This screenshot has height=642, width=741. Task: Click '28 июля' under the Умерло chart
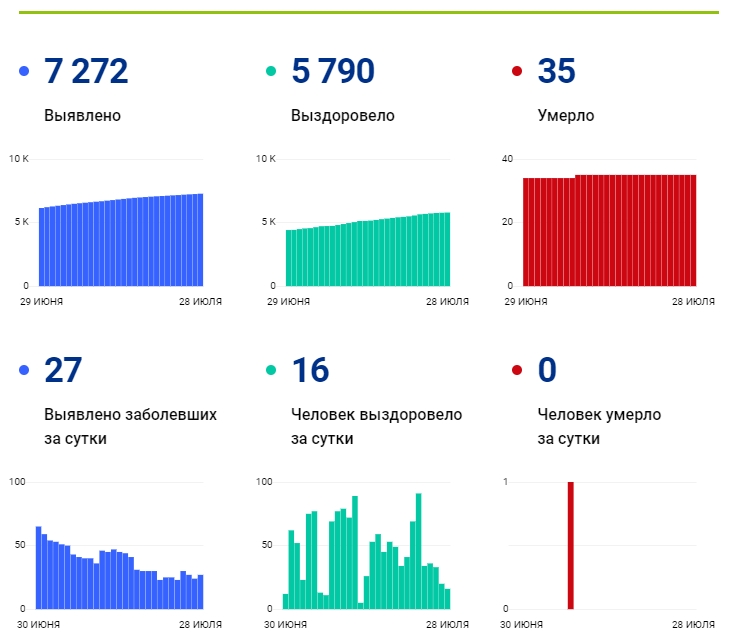[693, 301]
